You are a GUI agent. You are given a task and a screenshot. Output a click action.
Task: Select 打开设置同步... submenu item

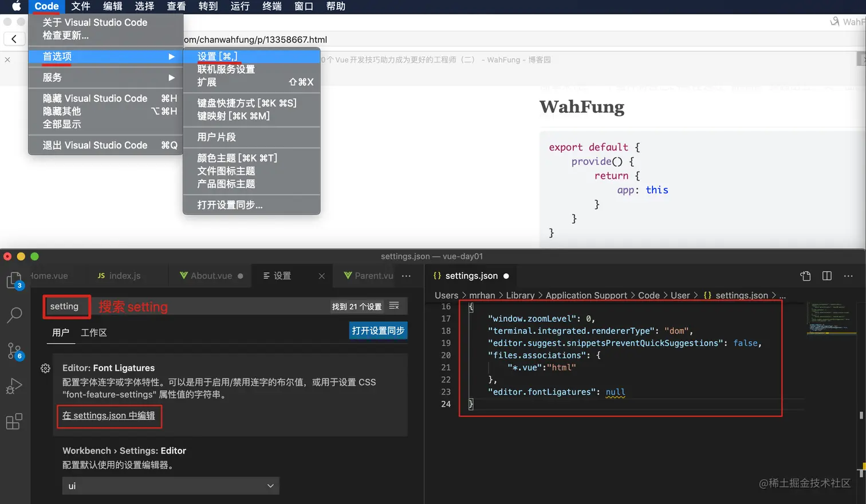click(x=251, y=205)
